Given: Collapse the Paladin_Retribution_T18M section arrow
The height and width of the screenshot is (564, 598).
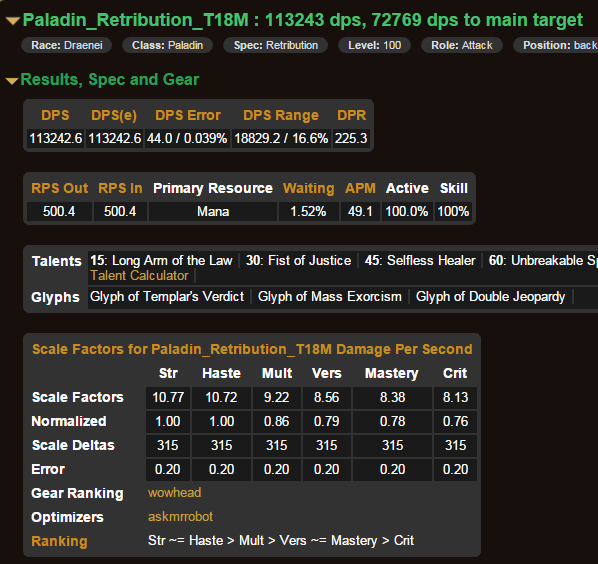Looking at the screenshot, I should point(13,21).
